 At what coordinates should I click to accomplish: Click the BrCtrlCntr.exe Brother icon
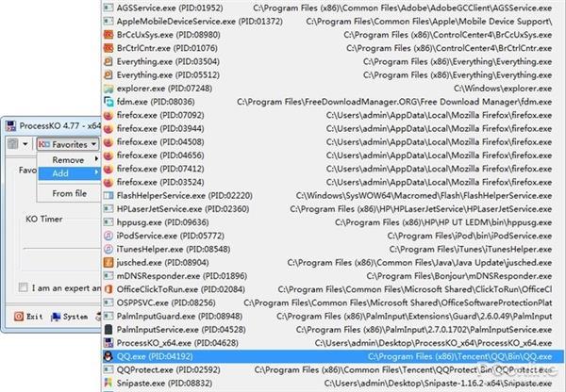[108, 48]
